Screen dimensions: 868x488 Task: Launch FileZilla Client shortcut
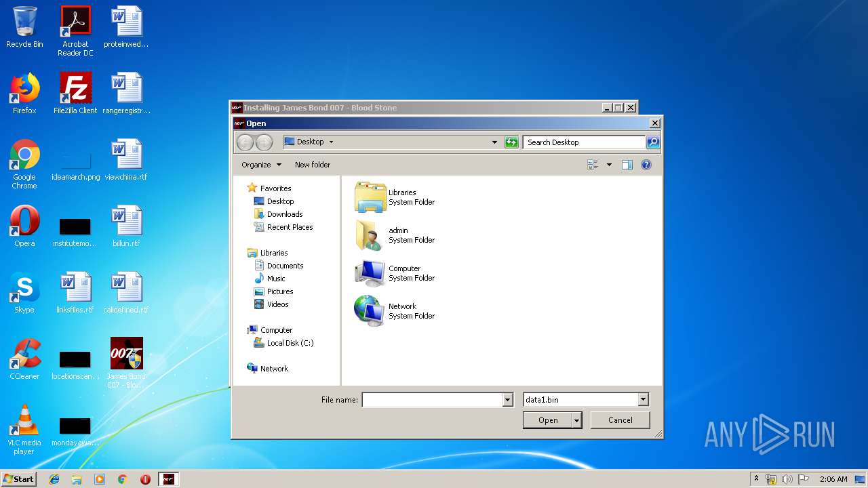pos(75,94)
